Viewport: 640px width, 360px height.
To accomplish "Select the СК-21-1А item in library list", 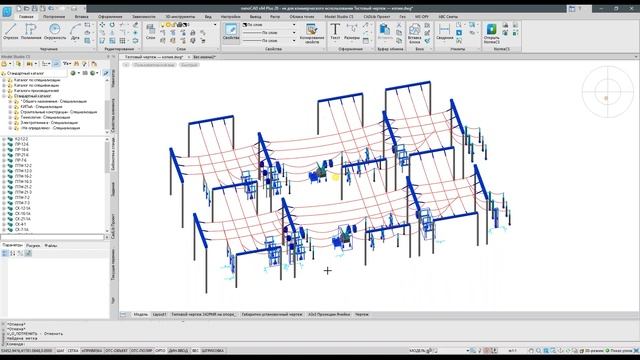I will coord(23,219).
